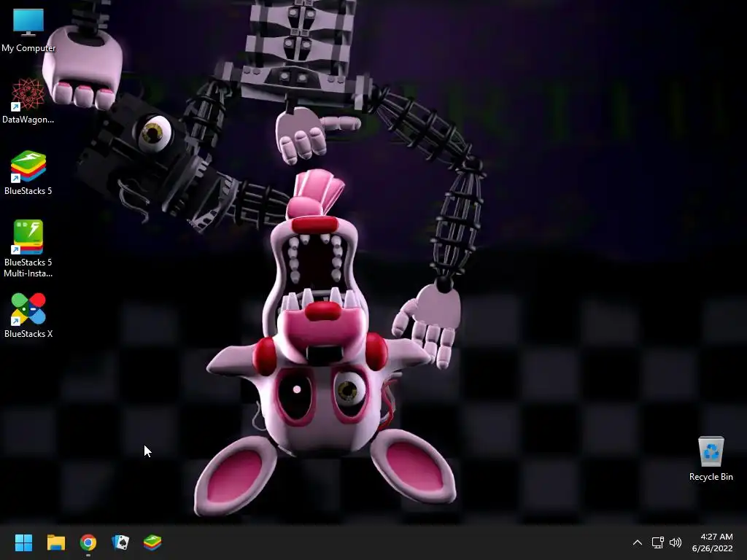747x560 pixels.
Task: Click the BlueStacks X label text
Action: tap(28, 334)
